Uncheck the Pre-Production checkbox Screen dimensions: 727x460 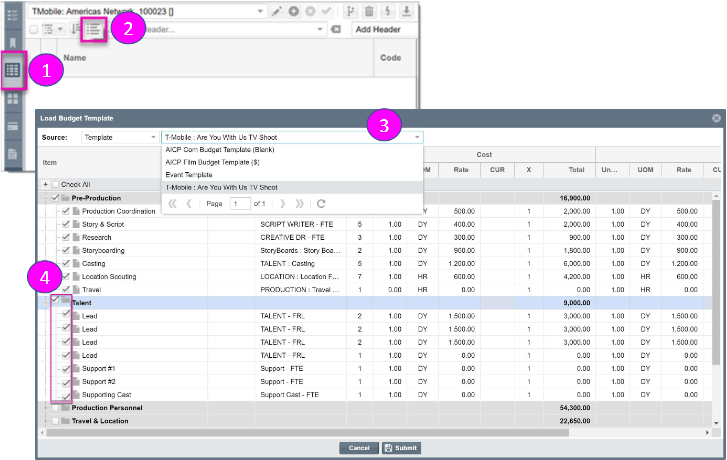(x=56, y=198)
